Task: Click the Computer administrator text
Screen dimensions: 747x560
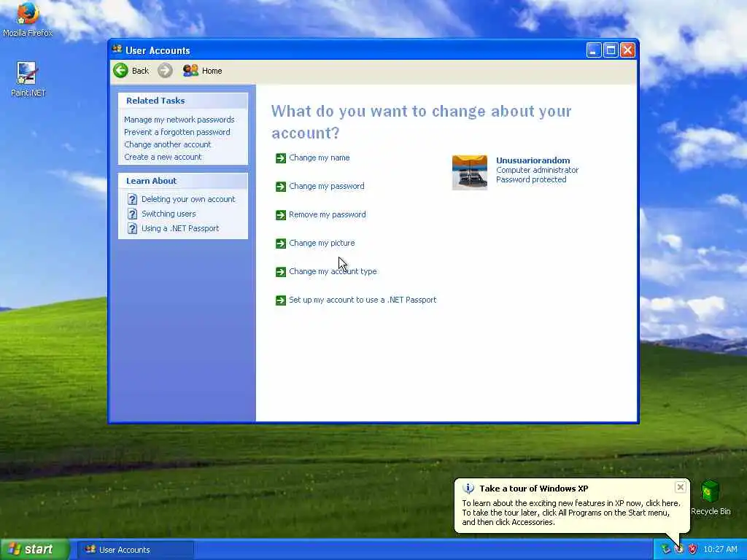Action: pos(538,170)
